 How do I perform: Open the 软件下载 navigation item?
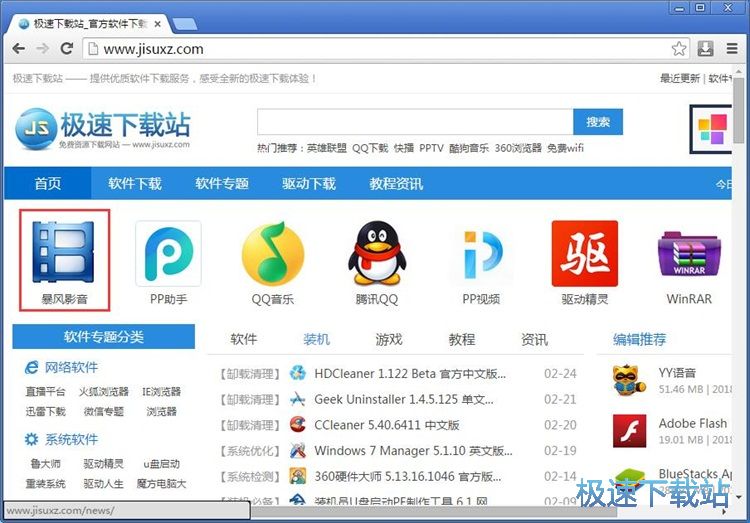tap(135, 183)
